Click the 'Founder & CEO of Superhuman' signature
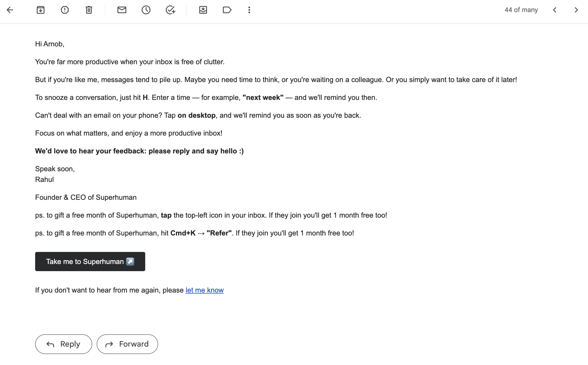The image size is (588, 365). point(86,197)
